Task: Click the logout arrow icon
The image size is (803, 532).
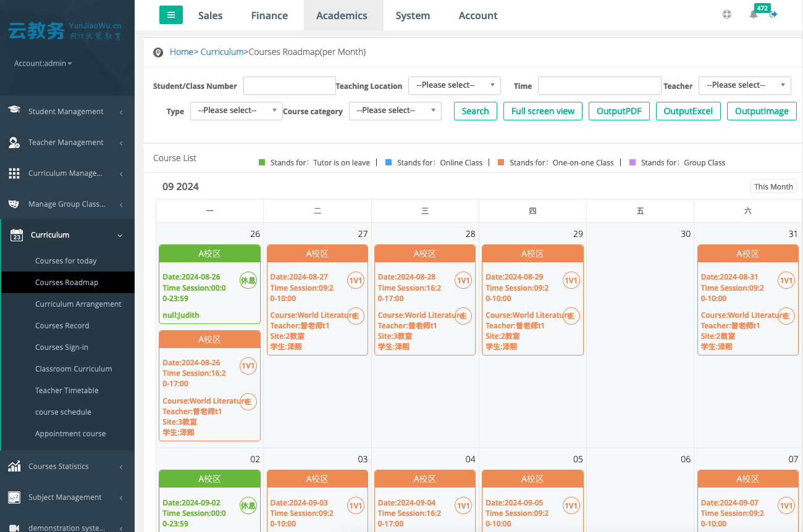Action: [773, 14]
